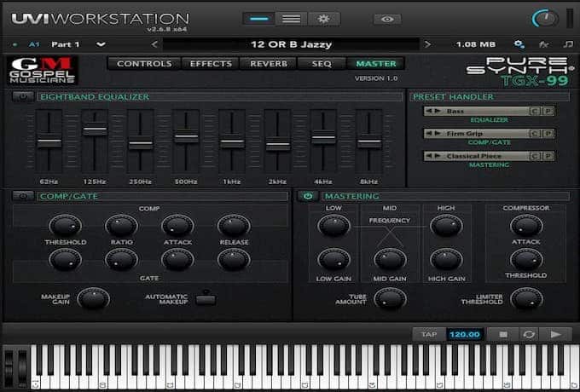Toggle Comp/Gate power button
The width and height of the screenshot is (580, 392).
tap(23, 196)
